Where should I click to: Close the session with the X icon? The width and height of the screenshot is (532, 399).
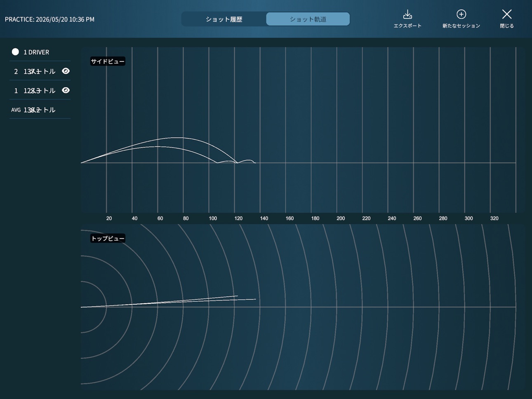pos(507,14)
